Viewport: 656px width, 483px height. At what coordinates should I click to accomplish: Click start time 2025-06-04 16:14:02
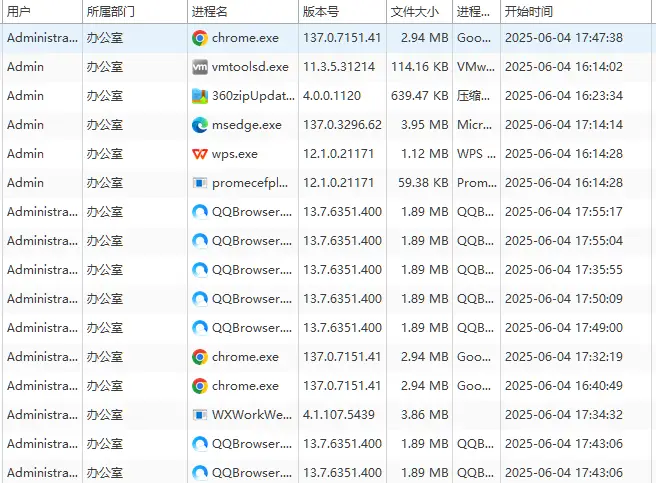(x=564, y=67)
